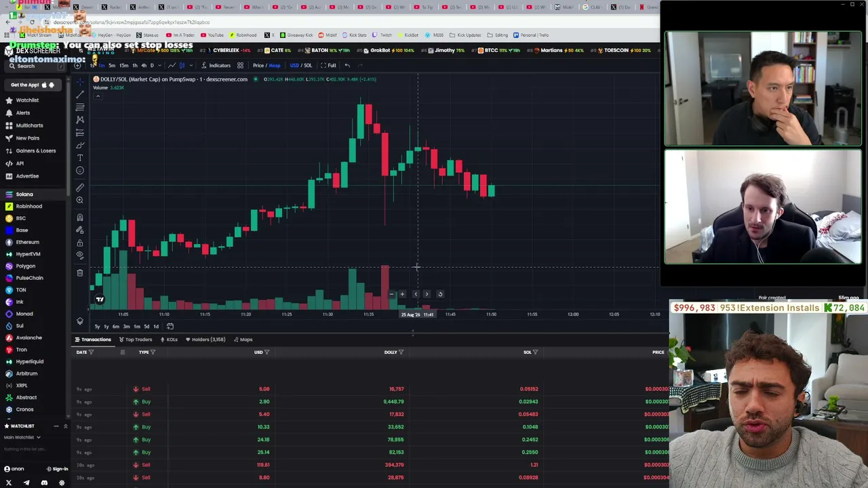Expand the timeframe dropdown after D
Screen dimensions: 868x488
159,65
